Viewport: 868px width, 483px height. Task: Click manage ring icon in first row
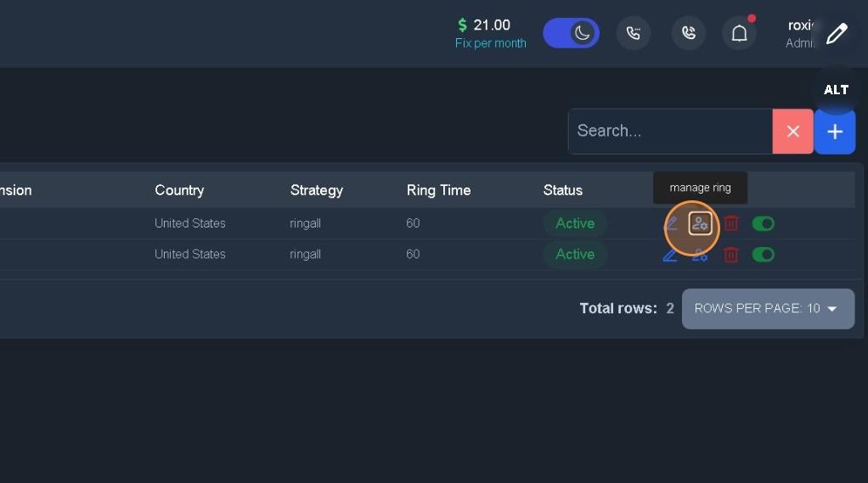pyautogui.click(x=700, y=224)
